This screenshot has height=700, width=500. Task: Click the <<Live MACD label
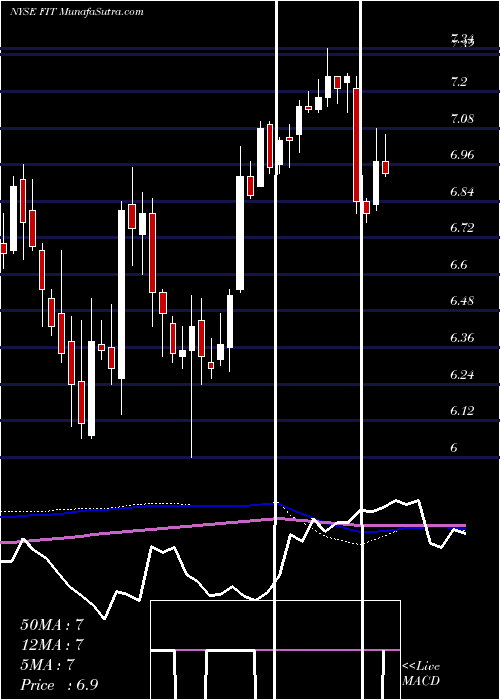click(421, 674)
